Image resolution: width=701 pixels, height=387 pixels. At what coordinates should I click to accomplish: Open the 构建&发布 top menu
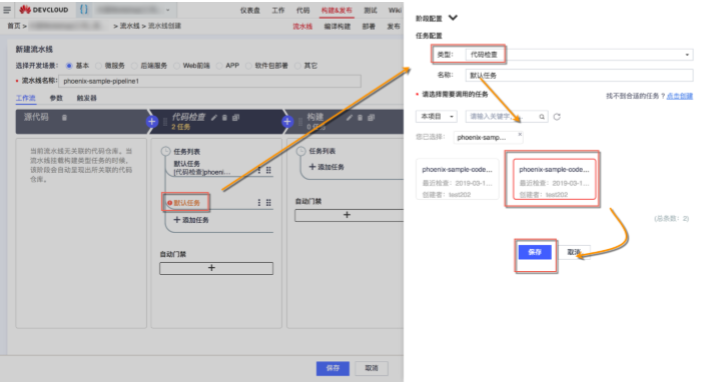click(x=336, y=10)
